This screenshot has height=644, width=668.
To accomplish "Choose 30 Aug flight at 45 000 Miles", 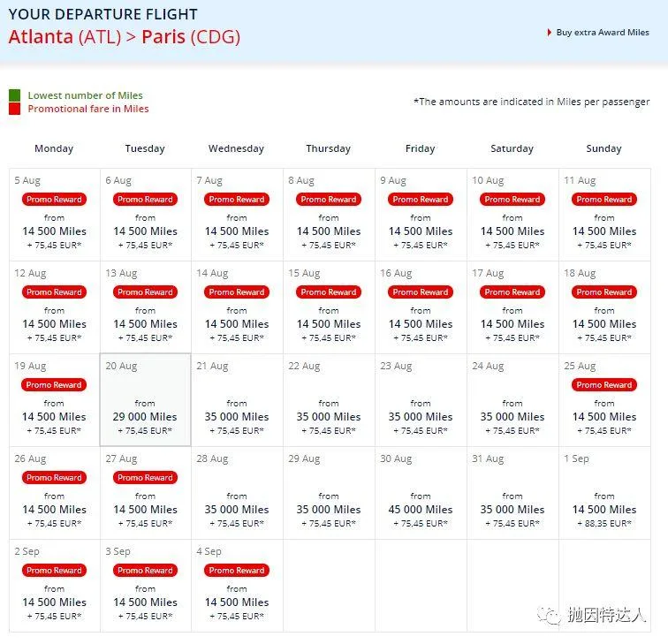I will coord(421,493).
